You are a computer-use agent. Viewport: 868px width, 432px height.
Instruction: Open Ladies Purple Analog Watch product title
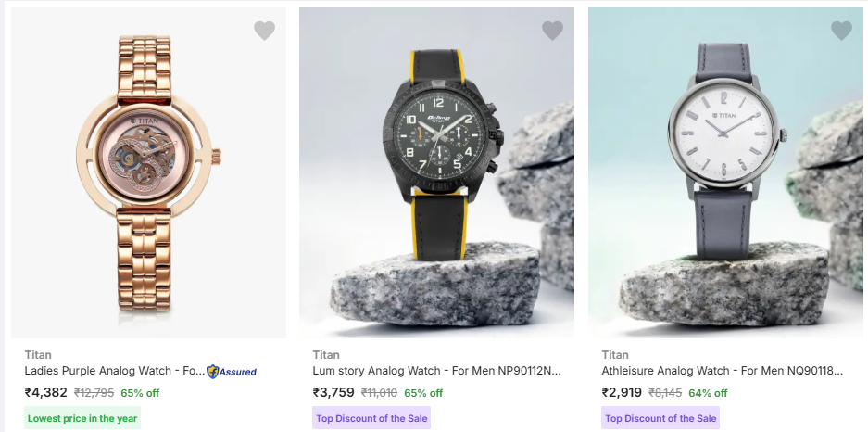[x=114, y=371]
